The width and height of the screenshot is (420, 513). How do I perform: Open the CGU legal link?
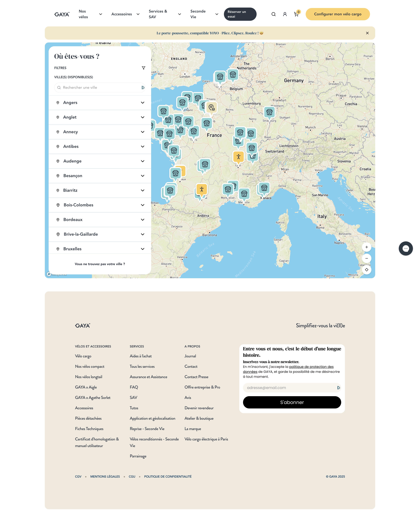132,476
